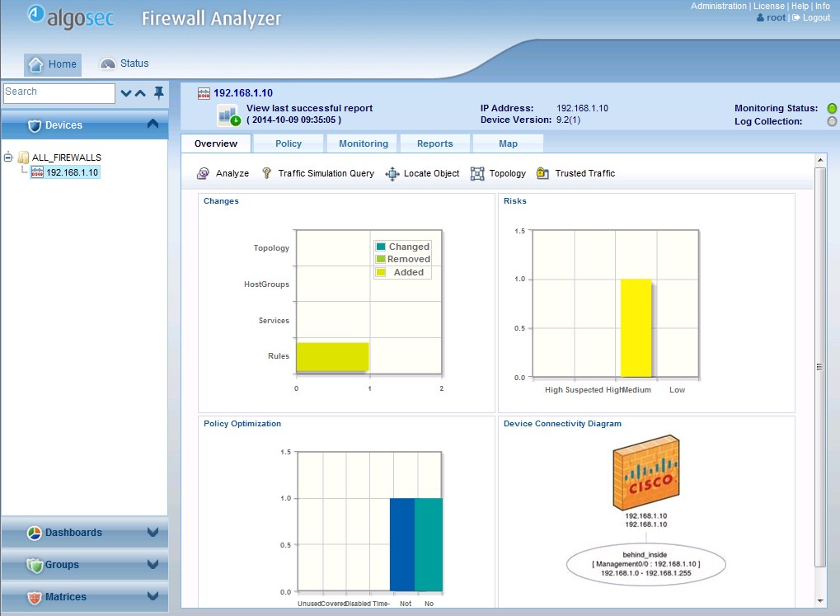
Task: Expand the Dashboards panel chevron
Action: click(153, 532)
